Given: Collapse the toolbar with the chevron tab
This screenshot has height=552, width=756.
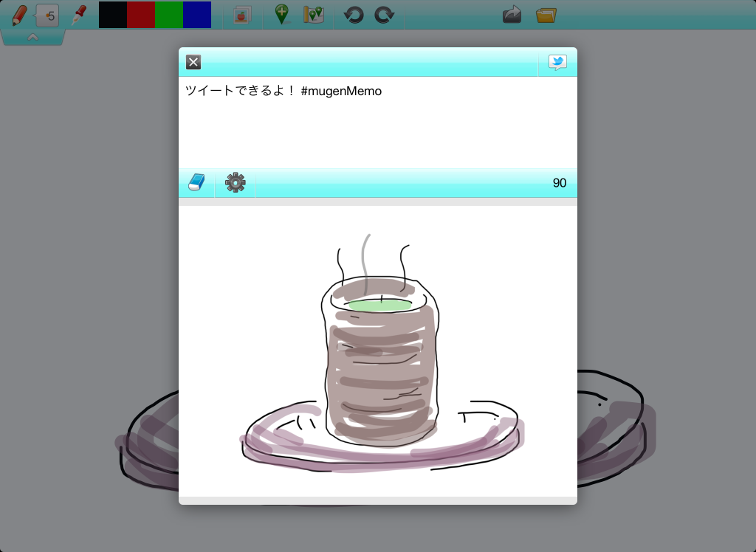Looking at the screenshot, I should click(32, 37).
